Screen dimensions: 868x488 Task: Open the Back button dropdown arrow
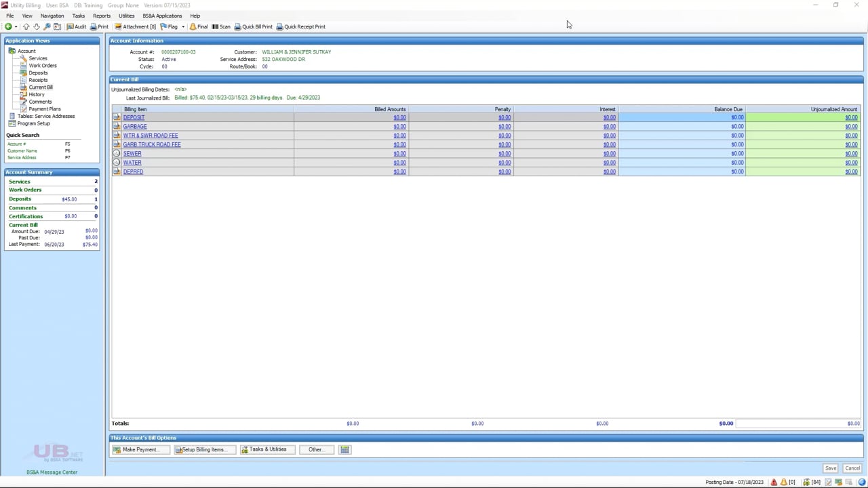16,26
